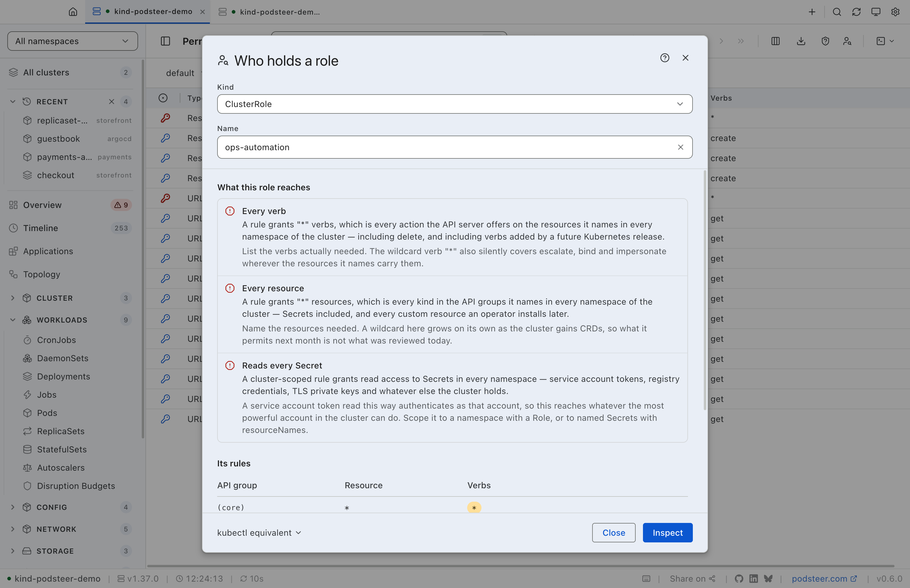The height and width of the screenshot is (588, 910).
Task: Open Applications in the sidebar
Action: click(70, 251)
